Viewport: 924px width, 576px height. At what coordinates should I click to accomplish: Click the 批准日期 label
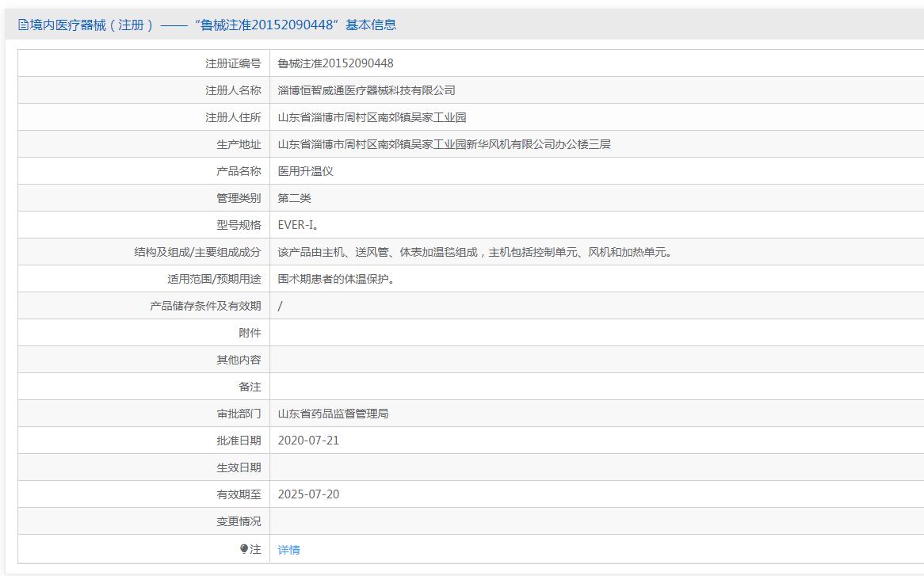tap(239, 441)
